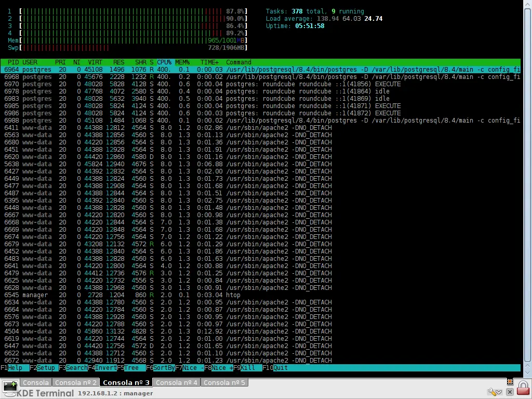The height and width of the screenshot is (399, 532).
Task: Select postgres process PID 6970
Action: click(x=260, y=84)
